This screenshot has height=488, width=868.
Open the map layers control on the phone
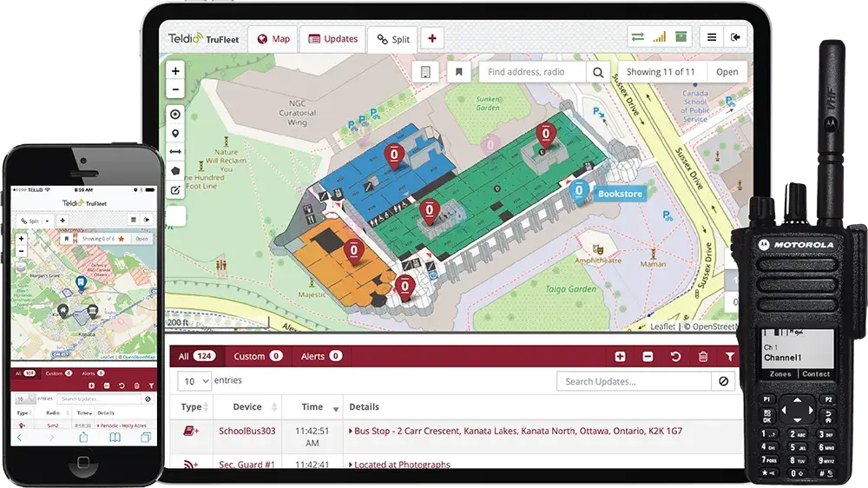pyautogui.click(x=21, y=268)
